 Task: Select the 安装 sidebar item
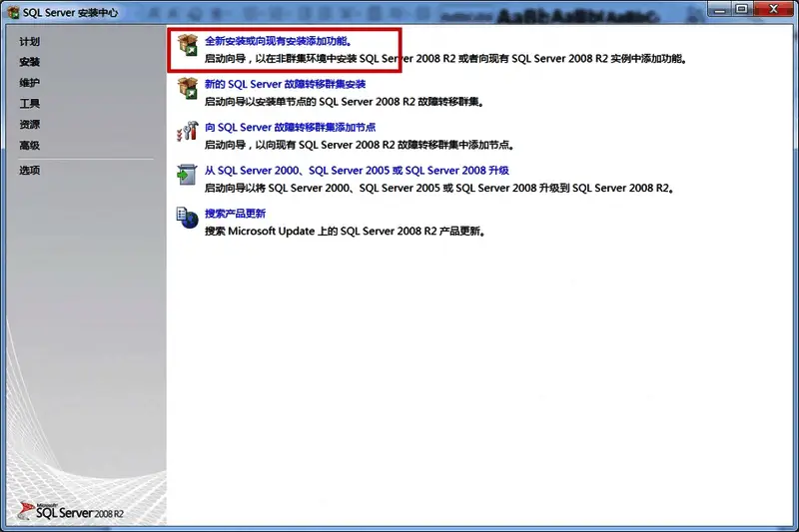[x=30, y=62]
